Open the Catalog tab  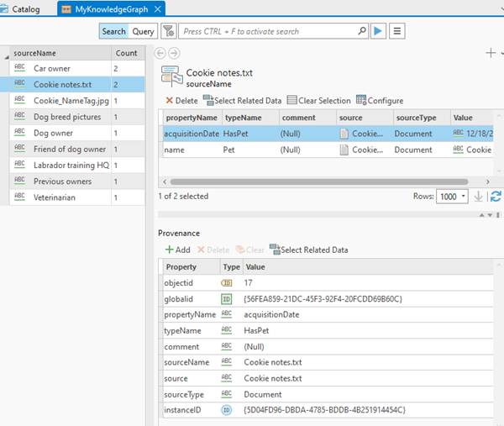click(x=25, y=8)
